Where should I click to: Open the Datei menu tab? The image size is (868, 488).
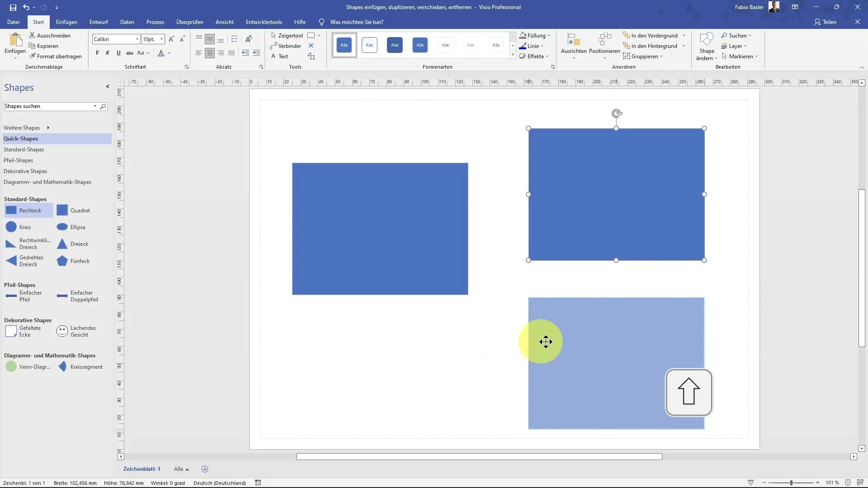click(x=13, y=22)
